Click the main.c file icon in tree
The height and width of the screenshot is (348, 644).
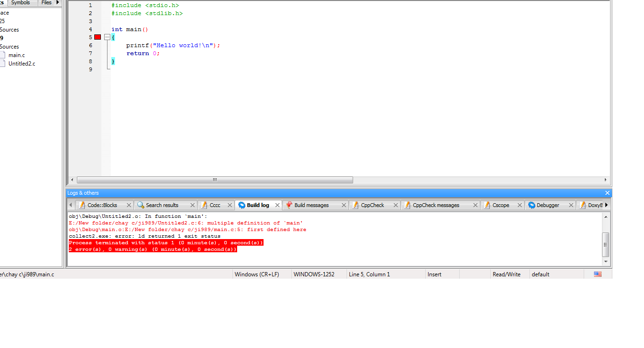tap(2, 55)
